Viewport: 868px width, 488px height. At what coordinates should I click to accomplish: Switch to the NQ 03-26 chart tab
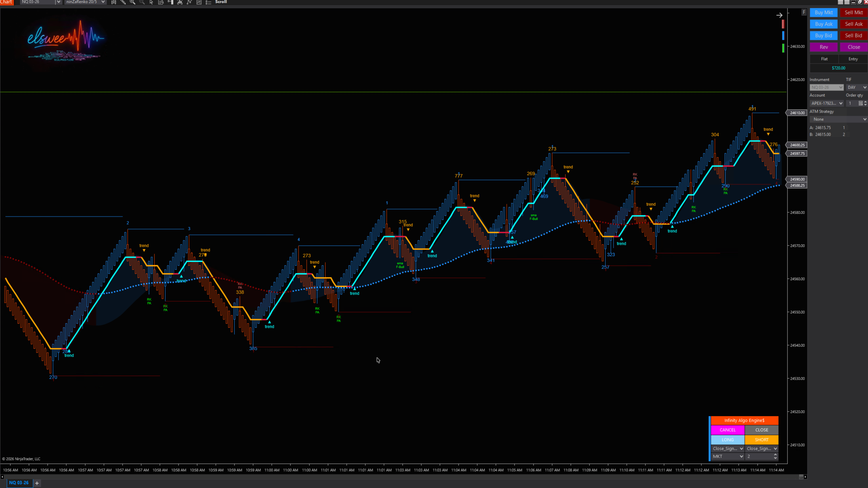19,483
